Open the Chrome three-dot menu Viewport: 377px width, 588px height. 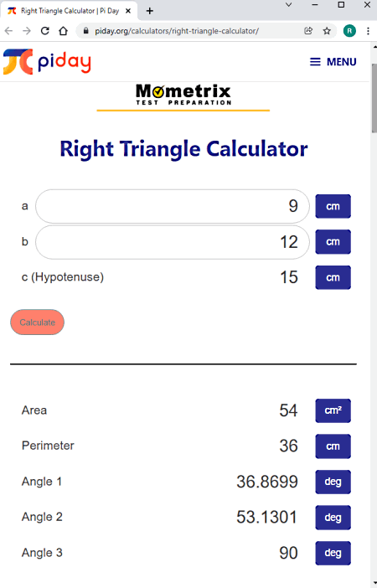pyautogui.click(x=368, y=31)
